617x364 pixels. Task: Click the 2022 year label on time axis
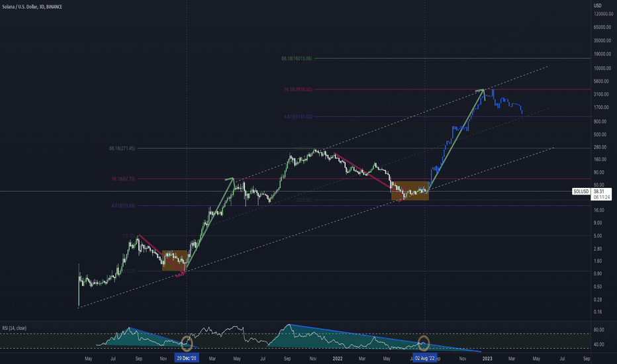[x=338, y=359]
